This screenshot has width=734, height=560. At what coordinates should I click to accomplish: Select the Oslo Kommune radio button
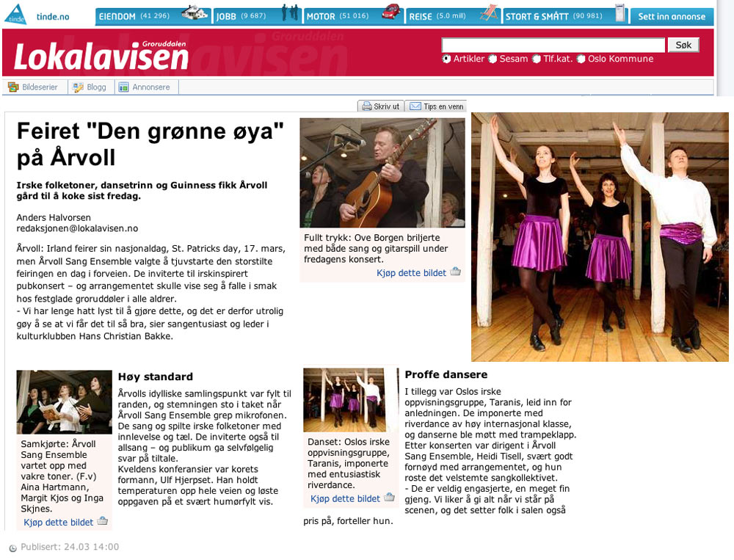(581, 59)
